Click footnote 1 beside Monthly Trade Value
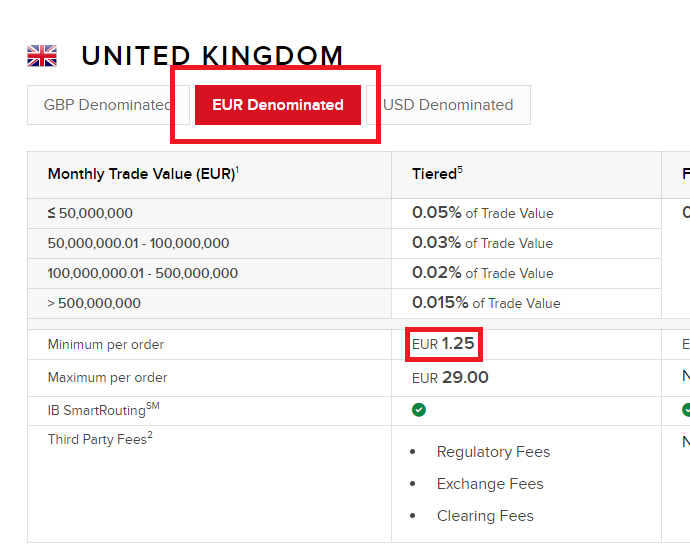The image size is (690, 547). (237, 169)
